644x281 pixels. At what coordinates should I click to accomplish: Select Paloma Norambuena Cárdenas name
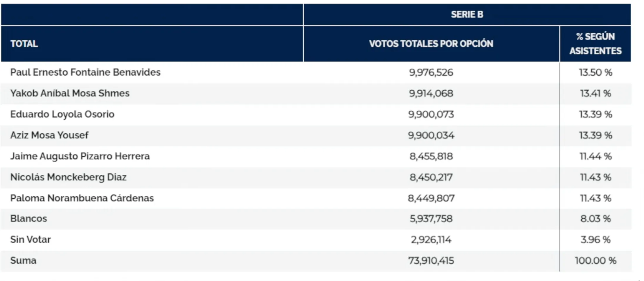pyautogui.click(x=82, y=198)
